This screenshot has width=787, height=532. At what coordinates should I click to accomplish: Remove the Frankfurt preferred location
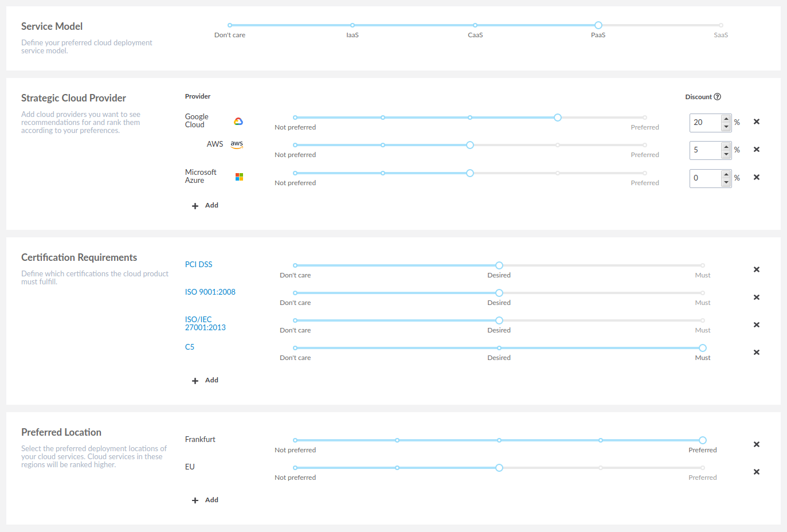tap(756, 444)
